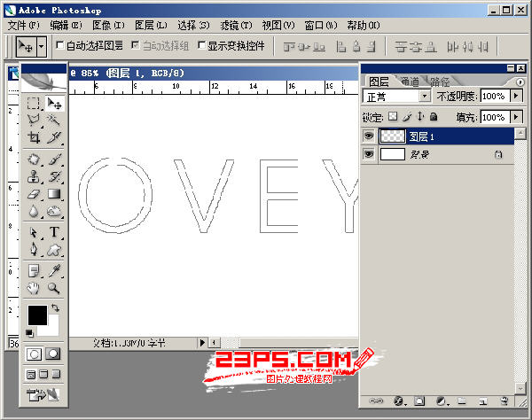Hide 图层 1 using its eye icon

(x=369, y=136)
